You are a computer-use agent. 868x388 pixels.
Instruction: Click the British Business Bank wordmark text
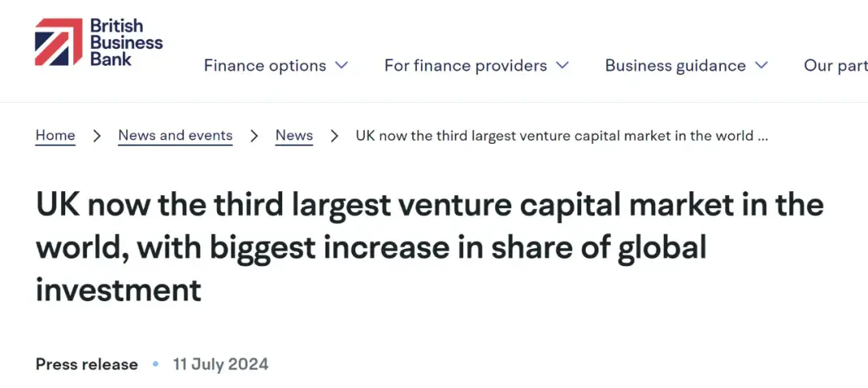[x=126, y=42]
